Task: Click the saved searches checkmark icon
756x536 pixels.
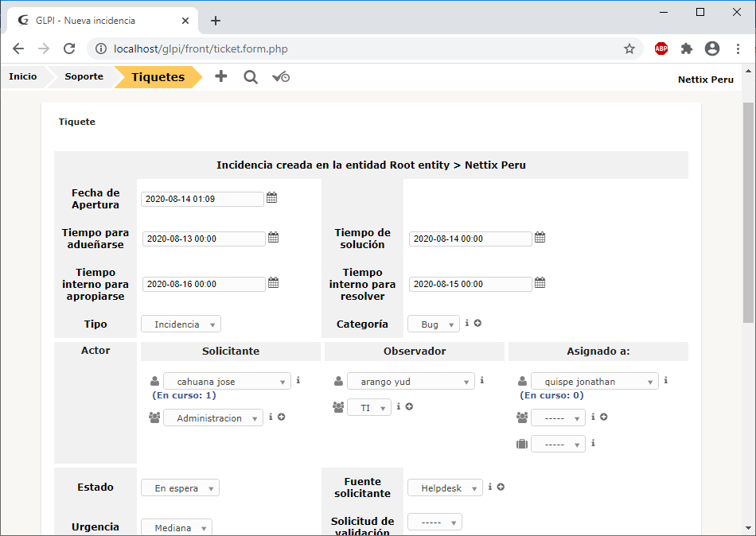Action: click(x=280, y=77)
